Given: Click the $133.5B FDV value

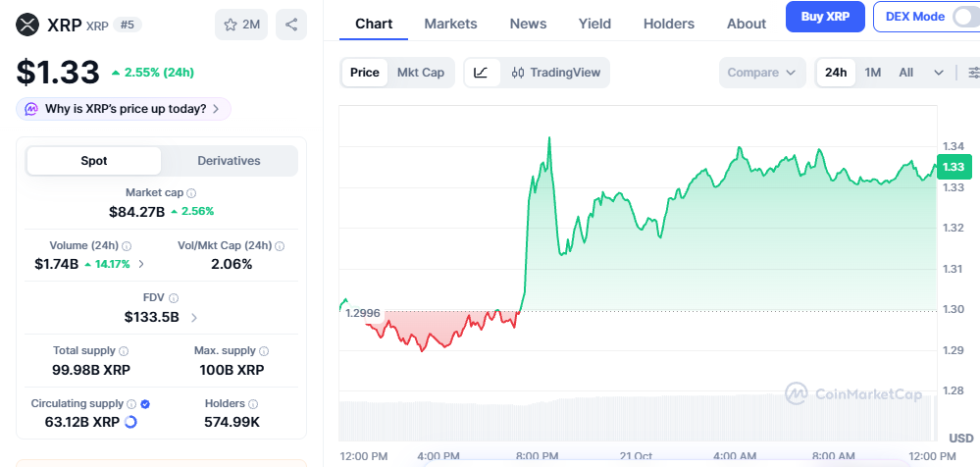Looking at the screenshot, I should [x=152, y=318].
